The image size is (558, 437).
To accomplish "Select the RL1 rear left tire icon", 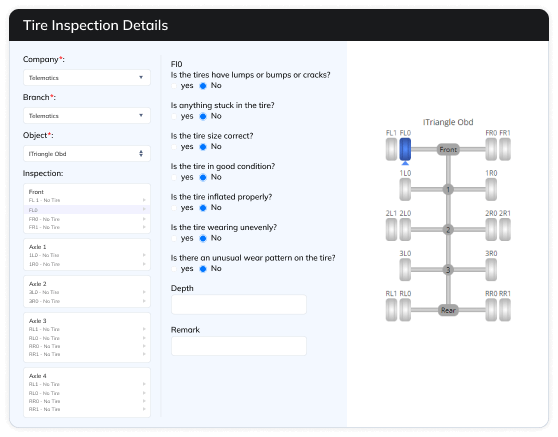I will click(x=391, y=310).
